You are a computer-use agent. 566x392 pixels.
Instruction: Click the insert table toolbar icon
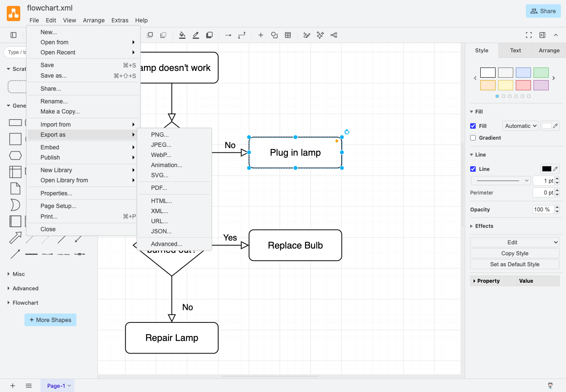point(288,35)
